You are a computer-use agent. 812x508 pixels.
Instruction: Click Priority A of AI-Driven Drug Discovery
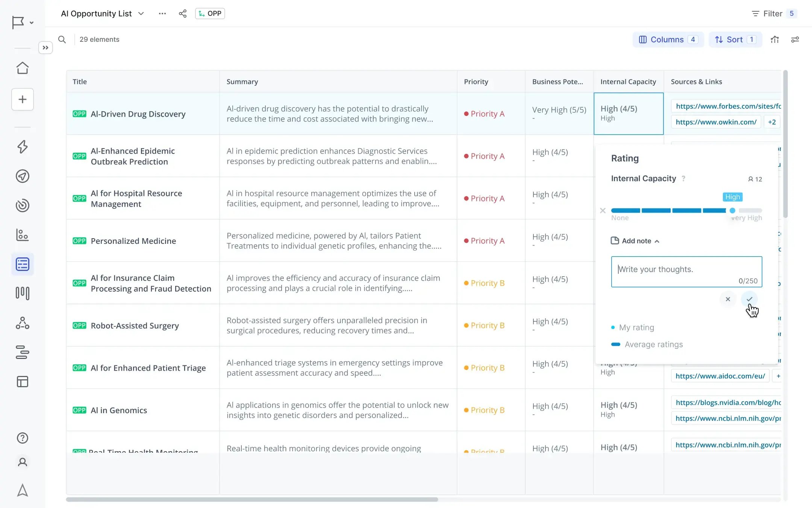[484, 114]
